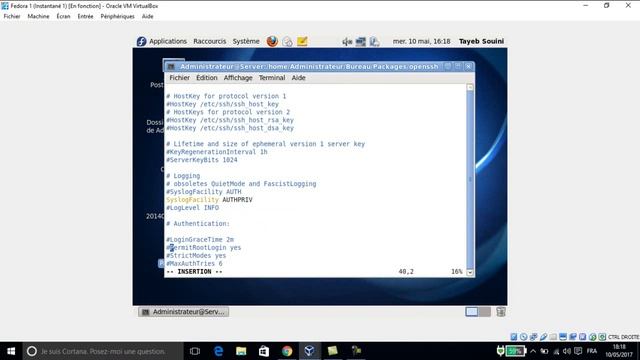Launch Firefox from the GNOME top panel

pyautogui.click(x=272, y=41)
